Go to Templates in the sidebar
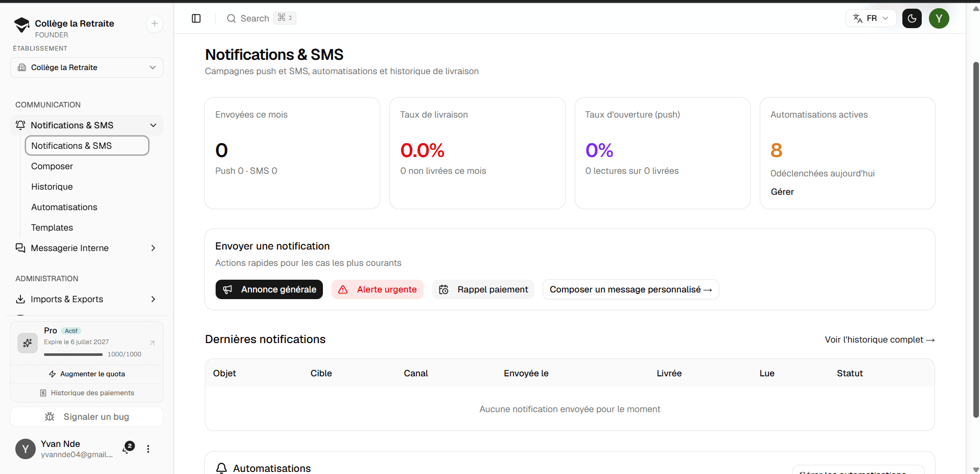This screenshot has width=980, height=474. point(52,228)
